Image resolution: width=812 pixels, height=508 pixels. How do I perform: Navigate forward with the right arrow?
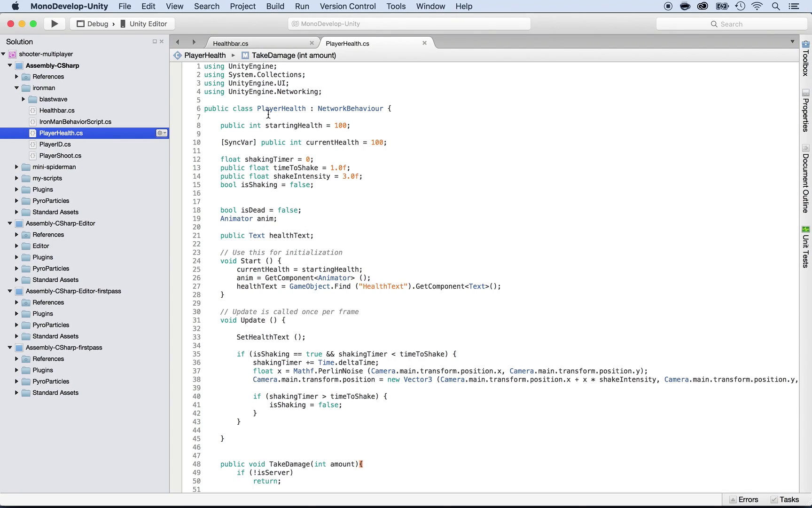tap(194, 42)
